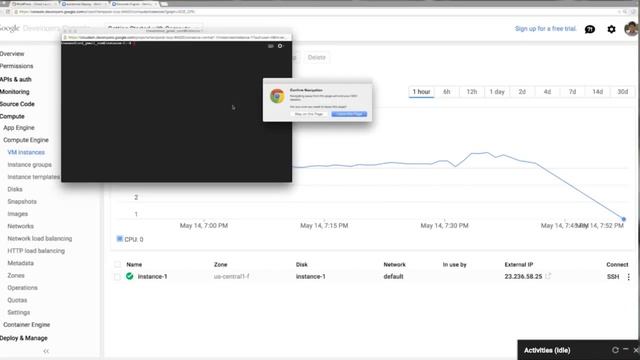
Task: Select the 1 hour time range
Action: (x=421, y=92)
